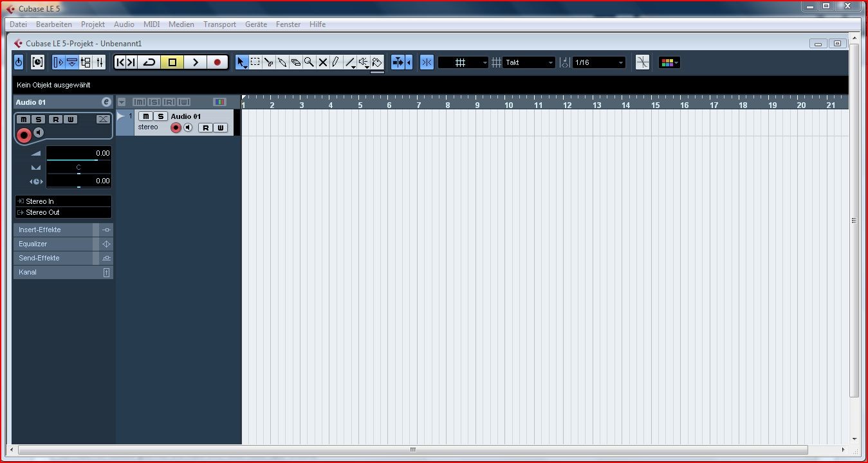Open the Hilfe menu
Screen dimensions: 868x463
[x=317, y=24]
